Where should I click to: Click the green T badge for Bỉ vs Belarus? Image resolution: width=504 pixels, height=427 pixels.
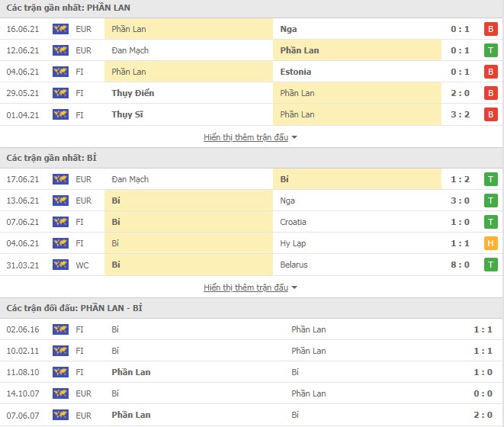(x=490, y=265)
